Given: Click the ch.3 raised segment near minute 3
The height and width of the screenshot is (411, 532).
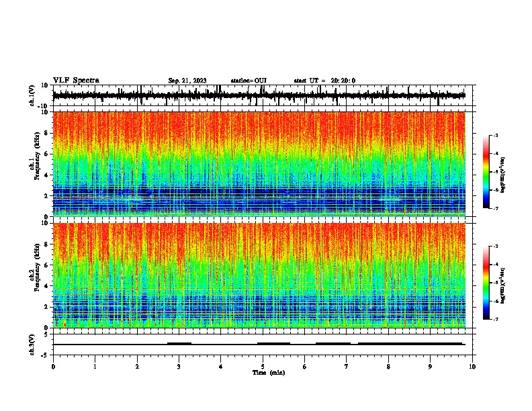Looking at the screenshot, I should 179,343.
